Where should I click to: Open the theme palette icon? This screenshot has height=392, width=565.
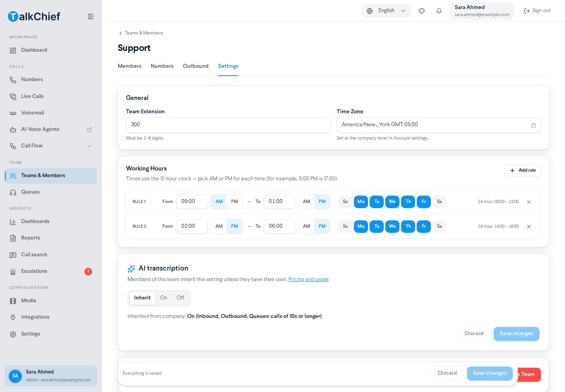[x=422, y=11]
